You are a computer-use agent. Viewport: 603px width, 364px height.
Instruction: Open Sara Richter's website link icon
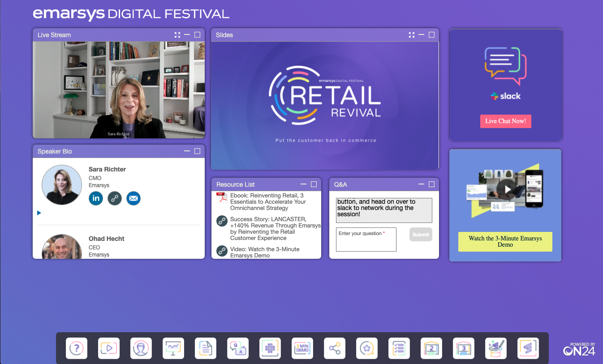point(115,198)
